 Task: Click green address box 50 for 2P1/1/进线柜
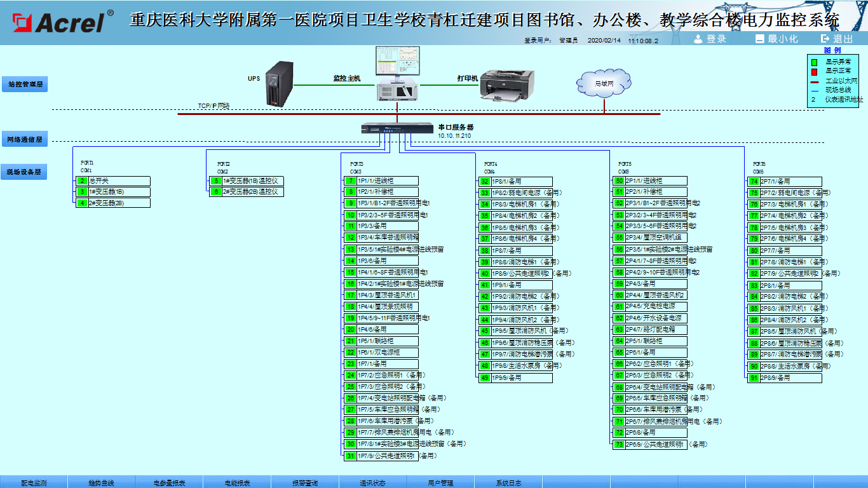pos(619,181)
